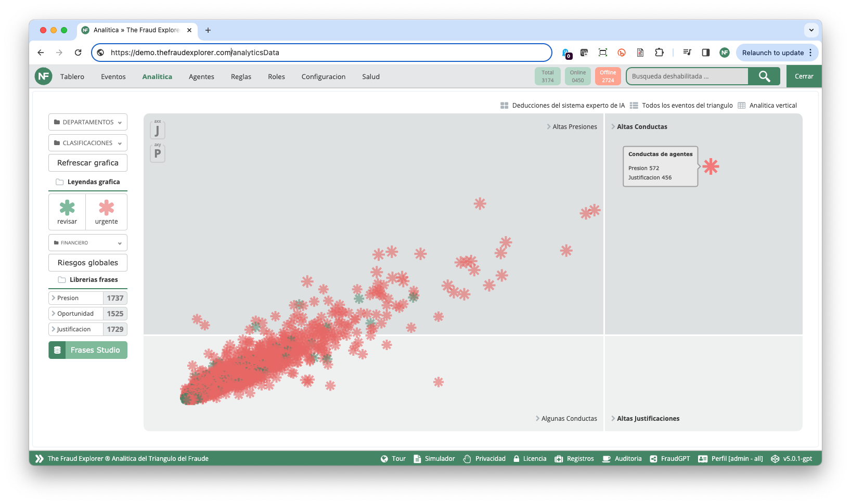This screenshot has width=851, height=504.
Task: Toggle the urgente legend filter
Action: pos(106,212)
